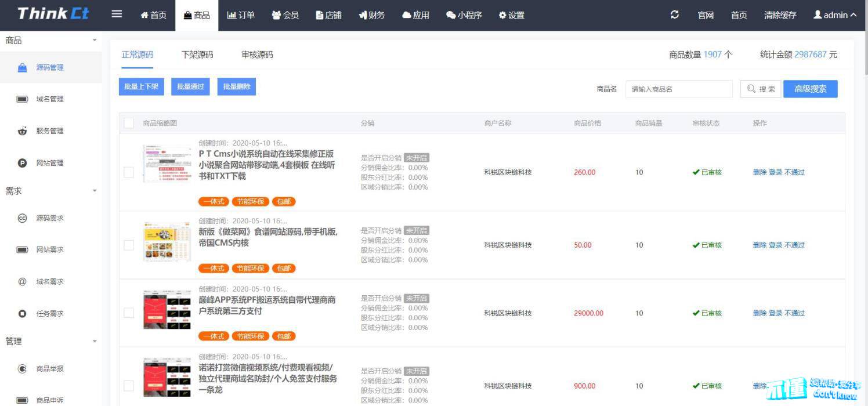Image resolution: width=868 pixels, height=406 pixels.
Task: Switch to the 下架源码 tab
Action: (x=197, y=55)
